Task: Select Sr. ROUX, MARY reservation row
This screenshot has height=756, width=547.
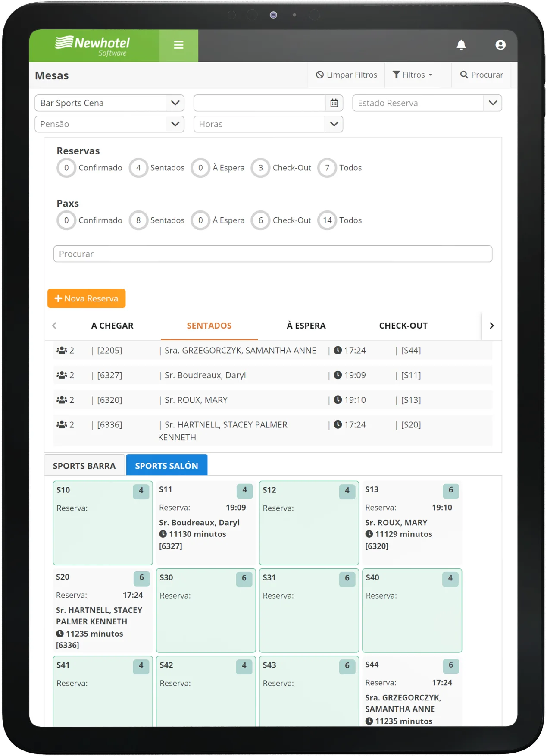Action: 273,400
